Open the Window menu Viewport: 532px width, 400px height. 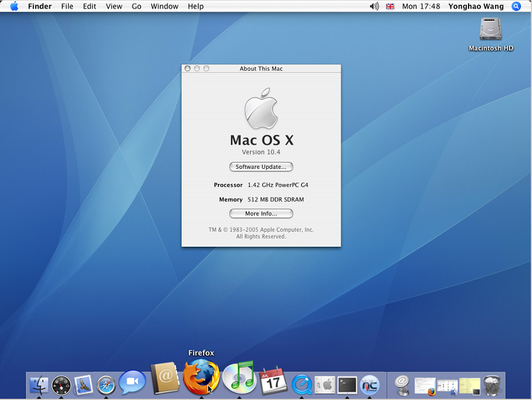pyautogui.click(x=164, y=6)
